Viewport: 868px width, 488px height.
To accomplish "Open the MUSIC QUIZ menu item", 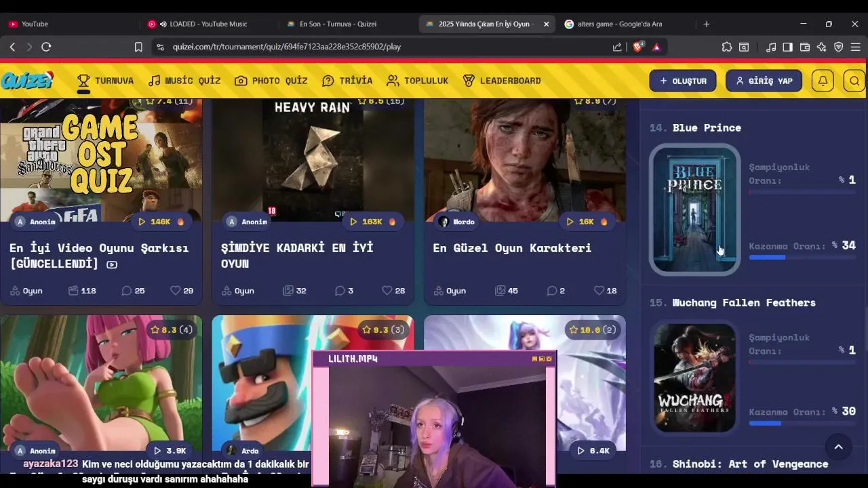I will coord(184,81).
